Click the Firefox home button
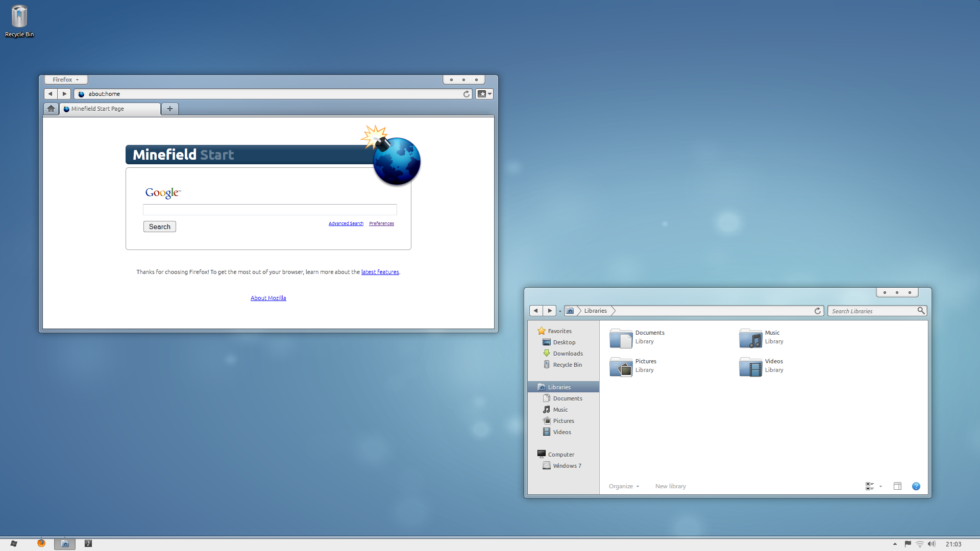The width and height of the screenshot is (980, 551). coord(51,109)
